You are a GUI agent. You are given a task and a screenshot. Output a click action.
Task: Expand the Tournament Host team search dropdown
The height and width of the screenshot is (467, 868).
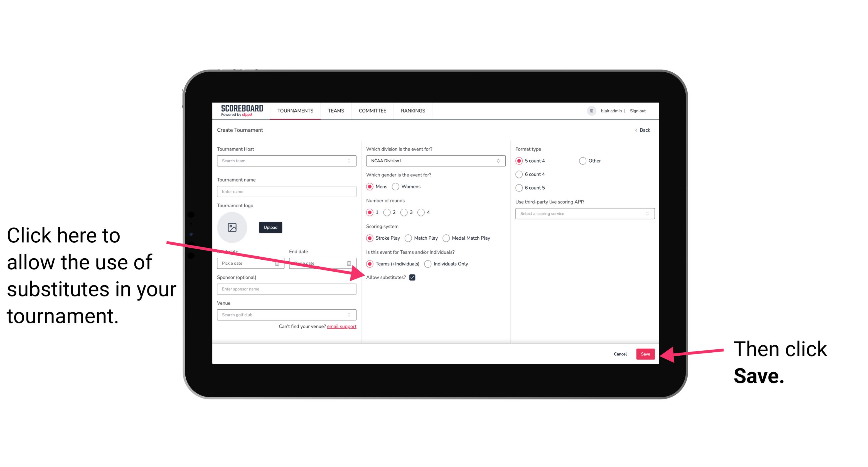(351, 161)
